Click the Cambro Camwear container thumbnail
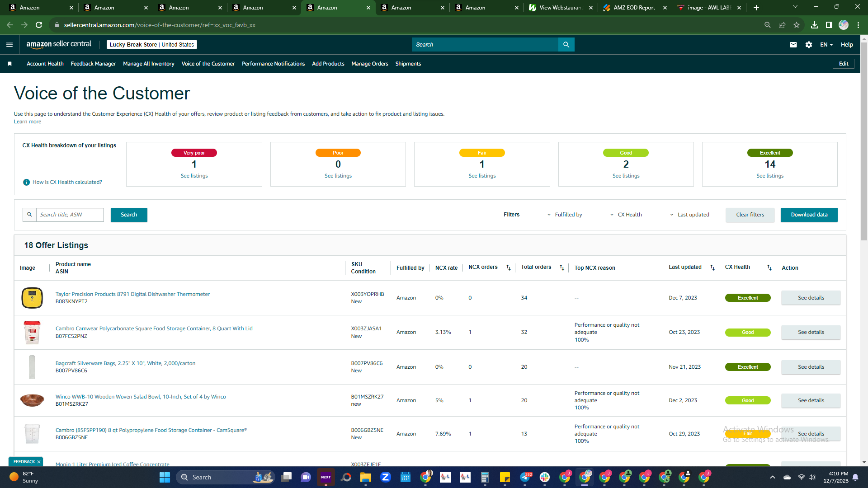Screen dimensions: 868x488 click(x=32, y=332)
